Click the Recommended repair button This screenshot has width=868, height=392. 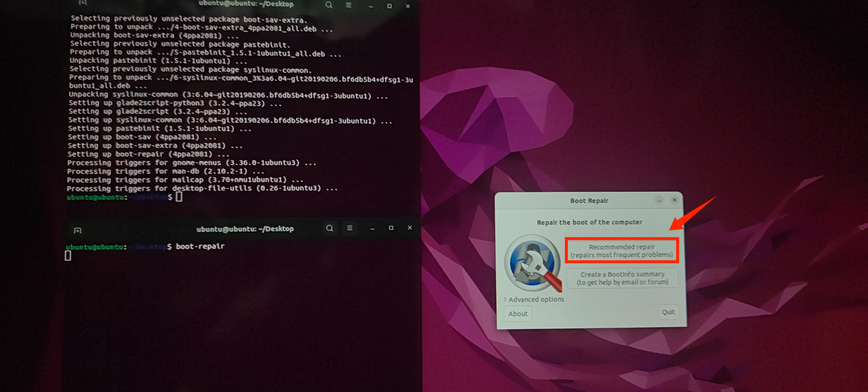(x=621, y=251)
